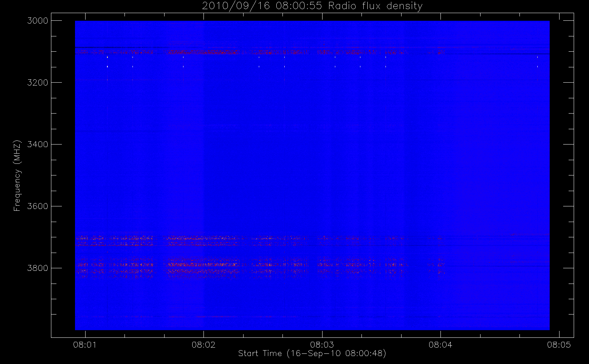
Task: Click the 3200 frequency tick label
Action: 38,83
